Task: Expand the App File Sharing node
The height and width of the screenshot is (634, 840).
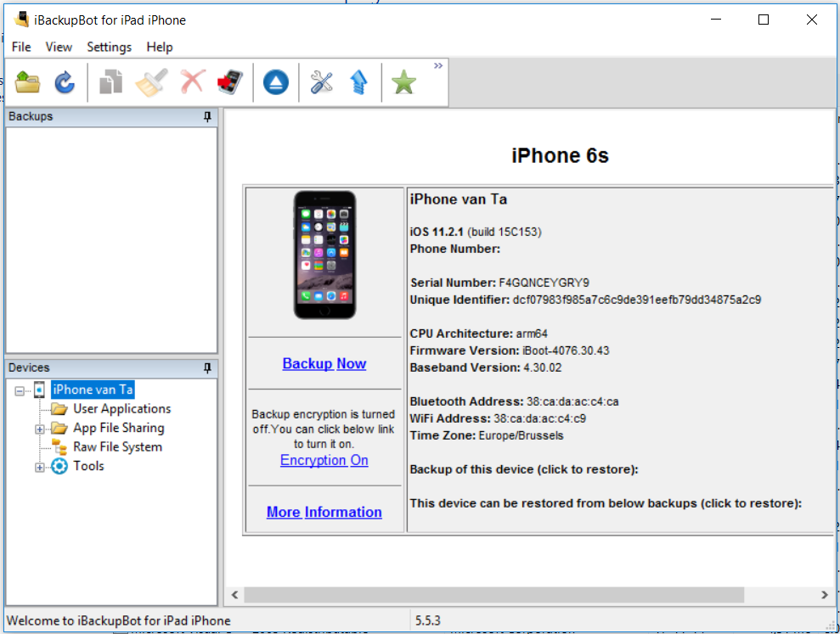Action: (x=39, y=429)
